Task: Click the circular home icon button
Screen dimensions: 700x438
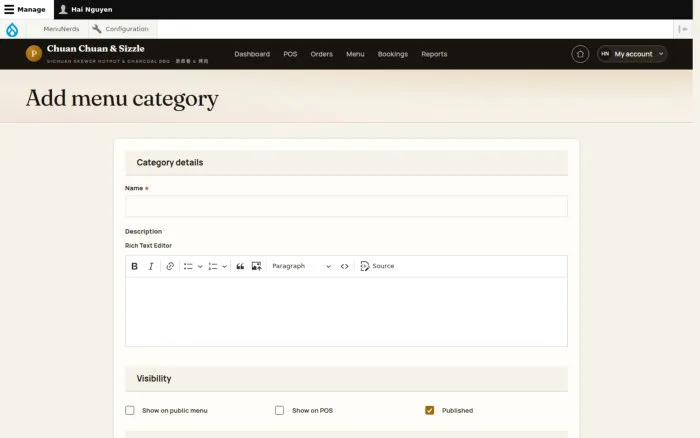Action: click(580, 54)
